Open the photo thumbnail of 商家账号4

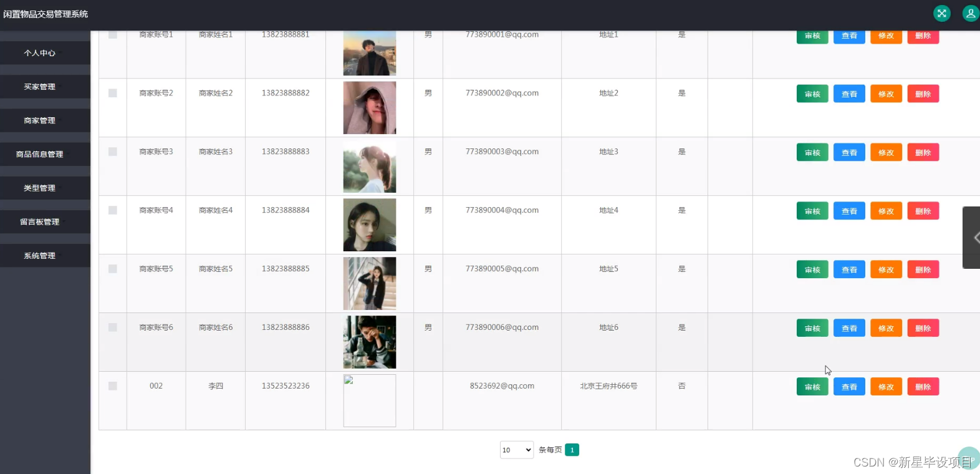point(370,225)
